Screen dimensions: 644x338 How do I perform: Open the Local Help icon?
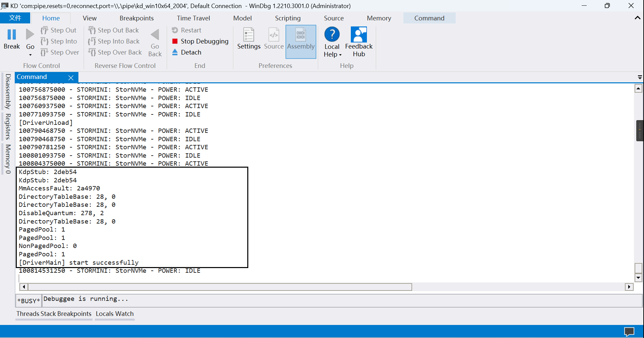point(332,34)
